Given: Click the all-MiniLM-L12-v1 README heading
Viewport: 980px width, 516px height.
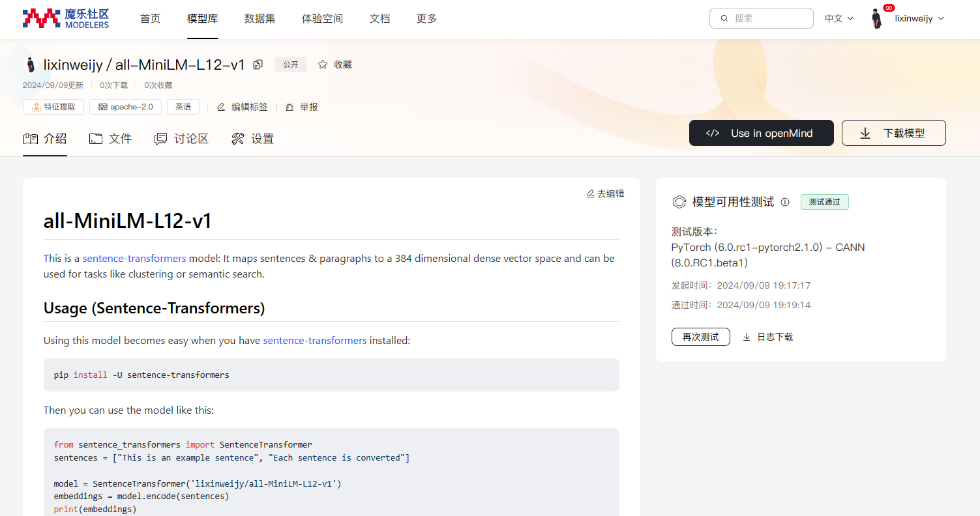Looking at the screenshot, I should click(x=128, y=221).
